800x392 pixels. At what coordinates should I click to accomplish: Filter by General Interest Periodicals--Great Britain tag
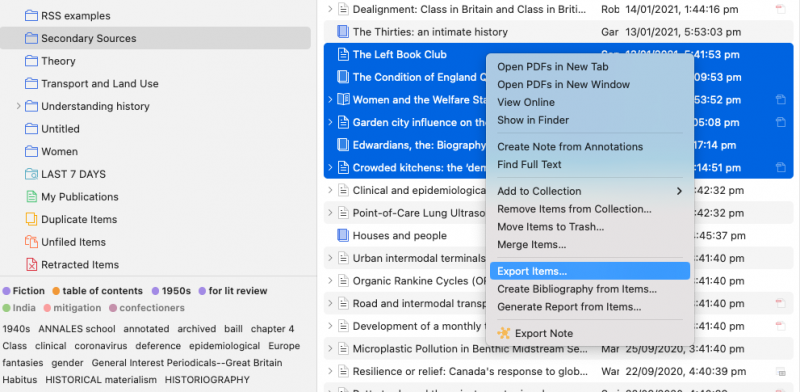(187, 363)
